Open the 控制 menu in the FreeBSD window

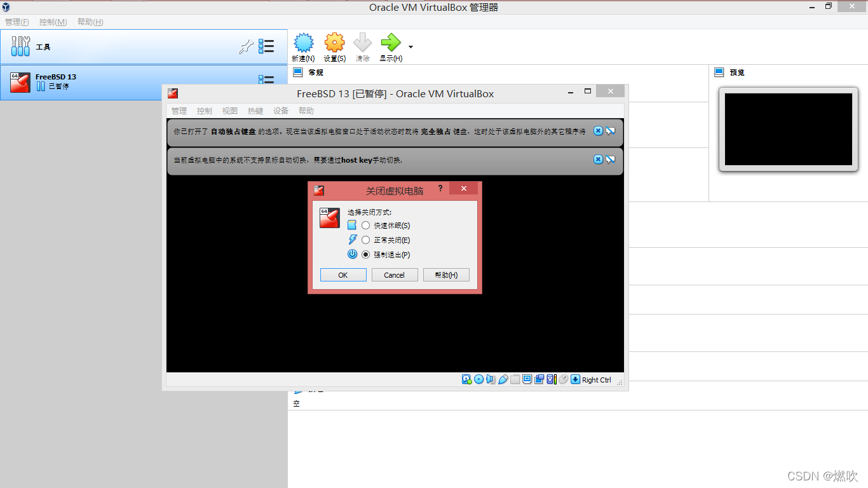[x=205, y=111]
